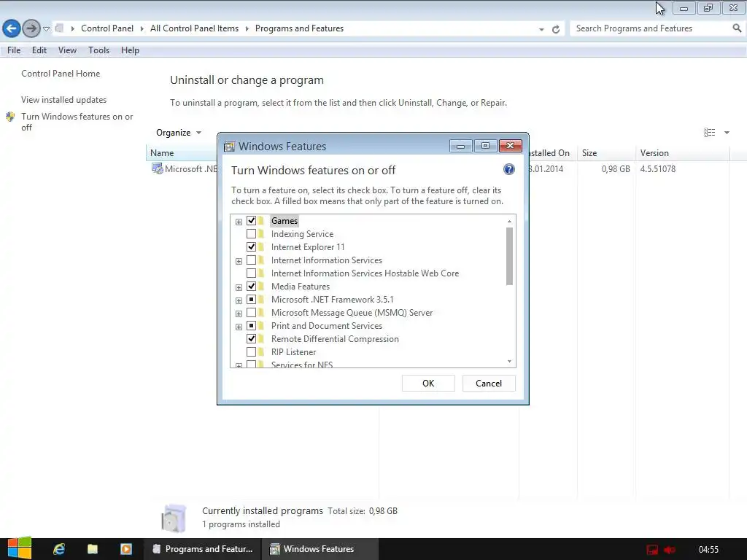Click the Back navigation arrow
Image resolution: width=747 pixels, height=560 pixels.
[x=12, y=28]
